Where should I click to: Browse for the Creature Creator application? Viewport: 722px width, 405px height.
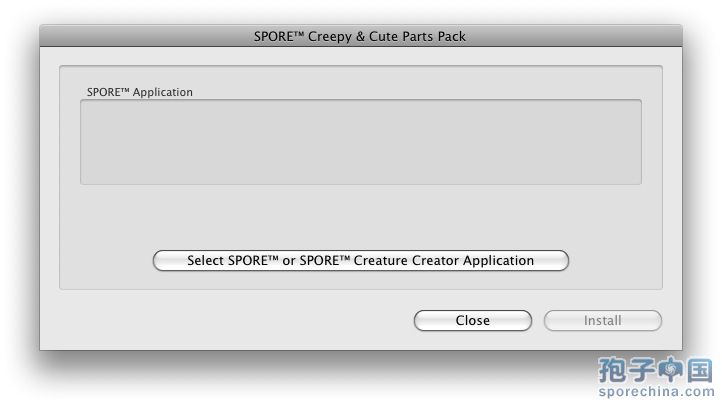coord(360,261)
